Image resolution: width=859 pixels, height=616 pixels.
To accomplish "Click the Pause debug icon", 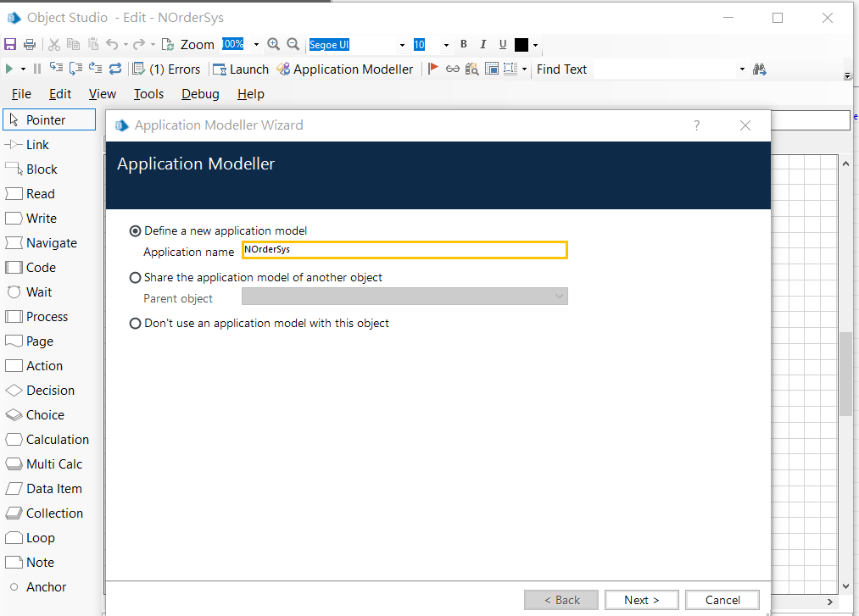I will click(37, 69).
